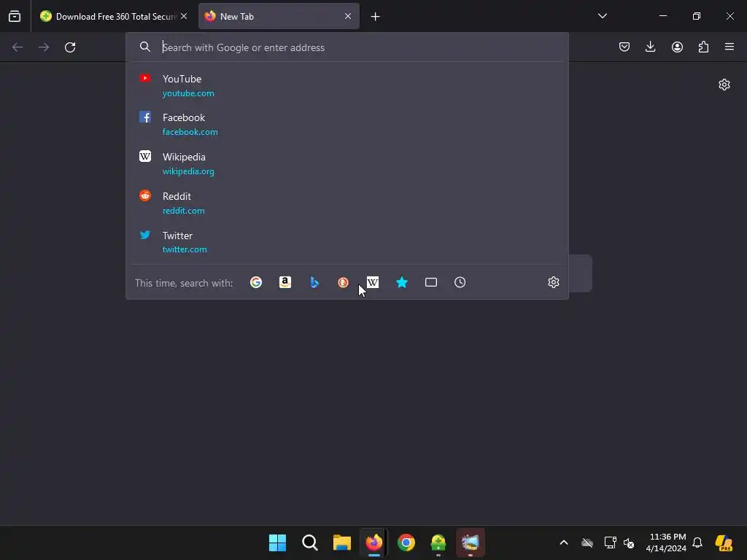This screenshot has height=560, width=747.
Task: Search this time with Bing
Action: pos(314,282)
